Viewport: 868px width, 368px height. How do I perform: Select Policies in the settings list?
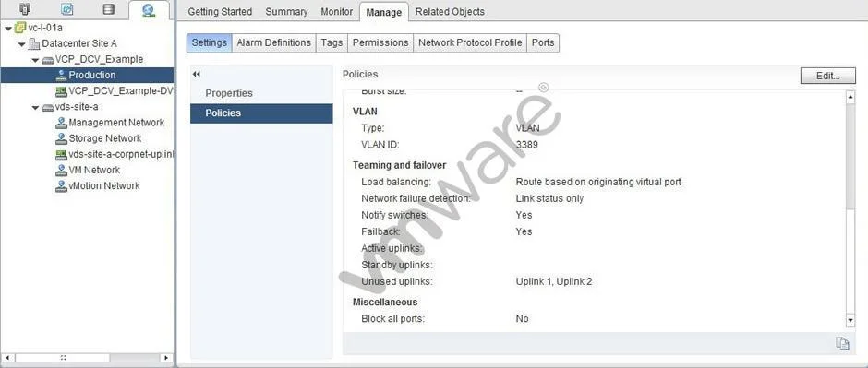(x=261, y=113)
